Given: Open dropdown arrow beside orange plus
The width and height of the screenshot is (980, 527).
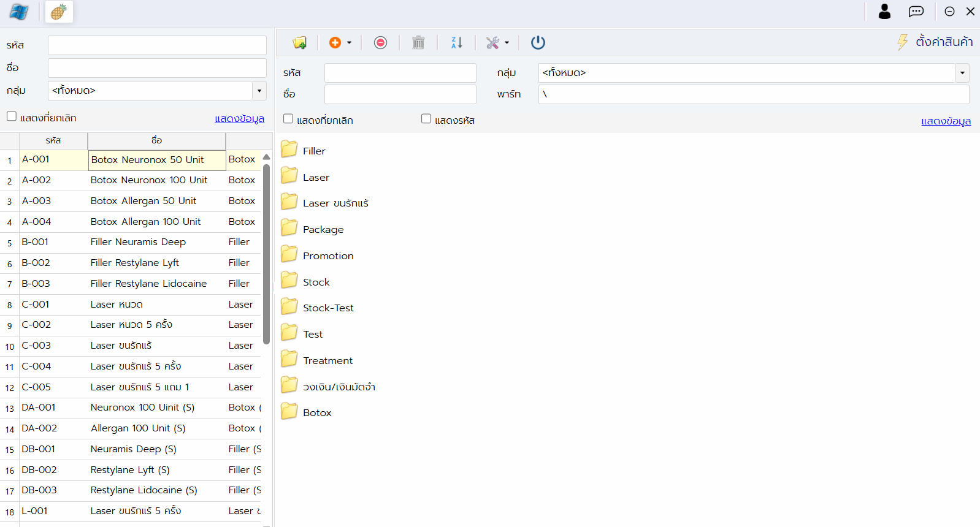Looking at the screenshot, I should tap(350, 43).
